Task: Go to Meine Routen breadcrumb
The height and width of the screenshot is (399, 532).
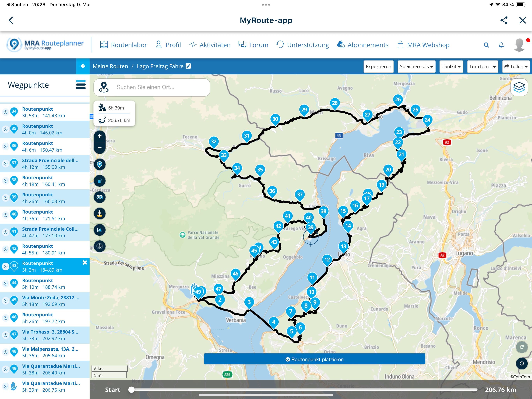Action: point(110,66)
